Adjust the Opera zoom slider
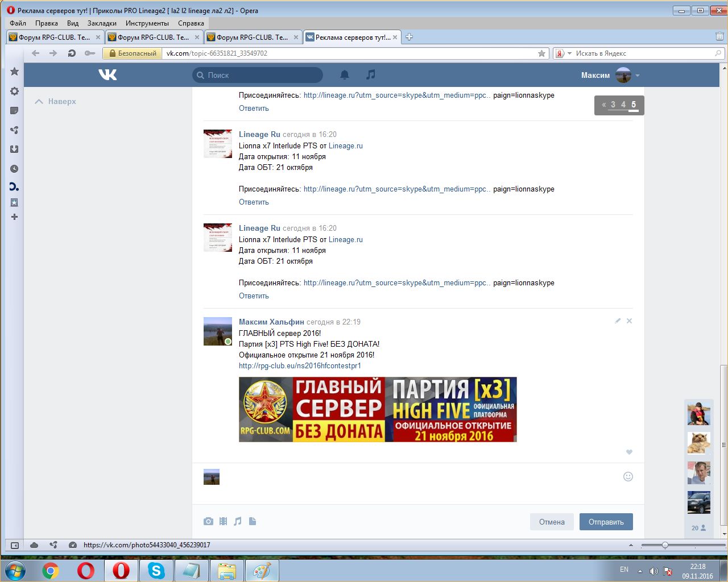This screenshot has width=728, height=582. (664, 545)
